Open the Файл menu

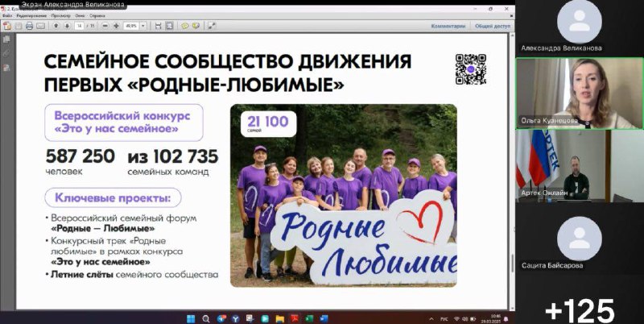tap(7, 15)
